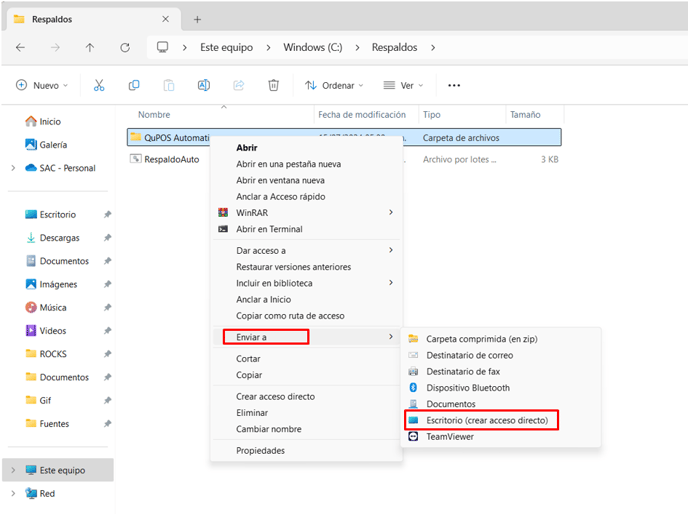Select Anclar a Acceso rápido
The height and width of the screenshot is (525, 688).
[x=280, y=196]
